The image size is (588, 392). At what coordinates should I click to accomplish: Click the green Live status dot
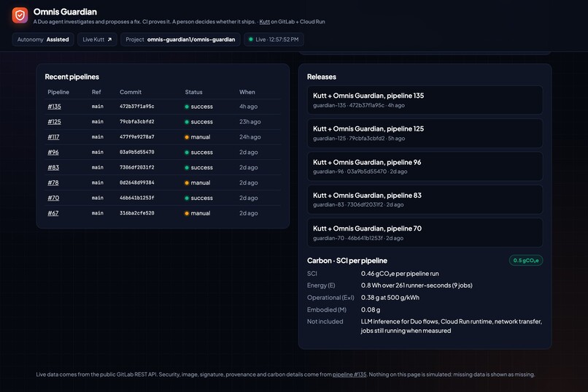point(251,39)
